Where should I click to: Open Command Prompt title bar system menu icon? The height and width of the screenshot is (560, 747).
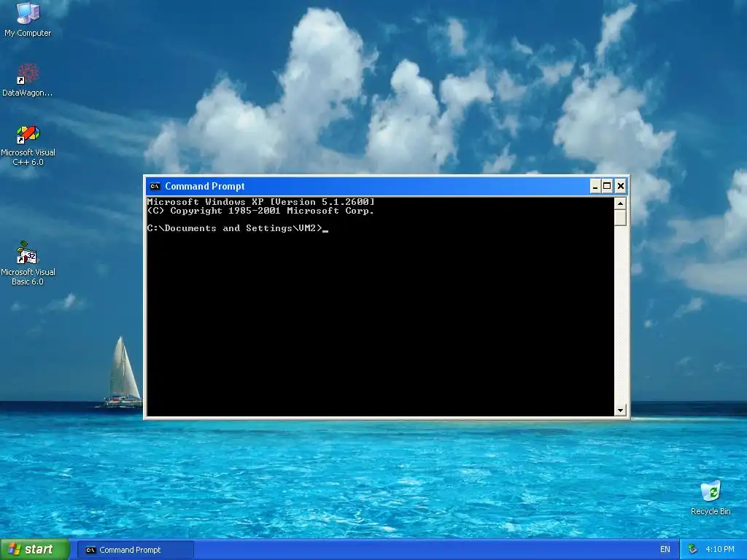pos(155,186)
